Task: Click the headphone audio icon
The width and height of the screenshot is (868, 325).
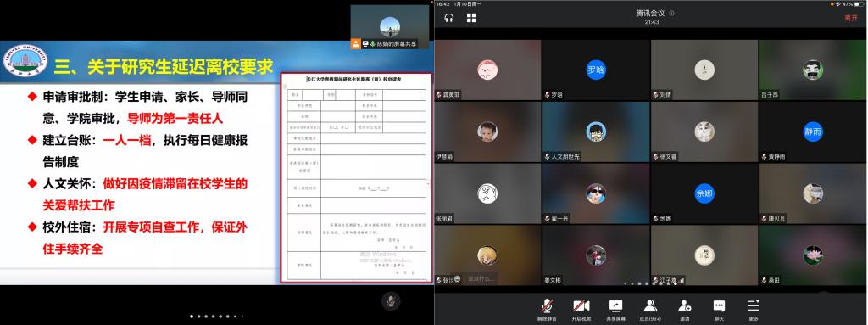Action: point(449,18)
